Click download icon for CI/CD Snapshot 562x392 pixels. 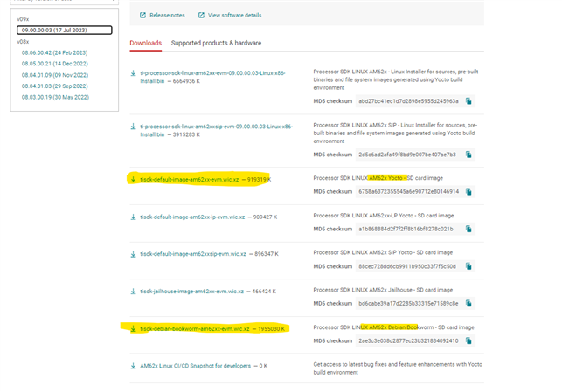click(x=134, y=366)
